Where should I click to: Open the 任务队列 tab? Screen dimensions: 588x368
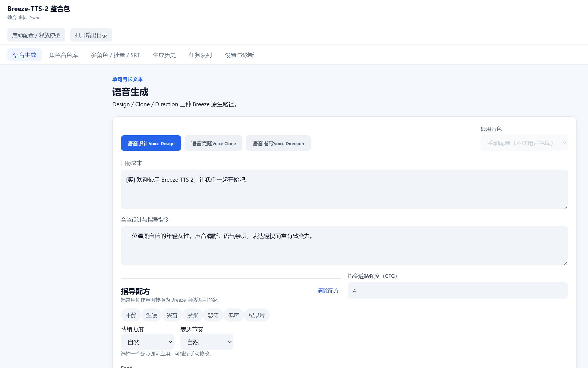(x=200, y=55)
